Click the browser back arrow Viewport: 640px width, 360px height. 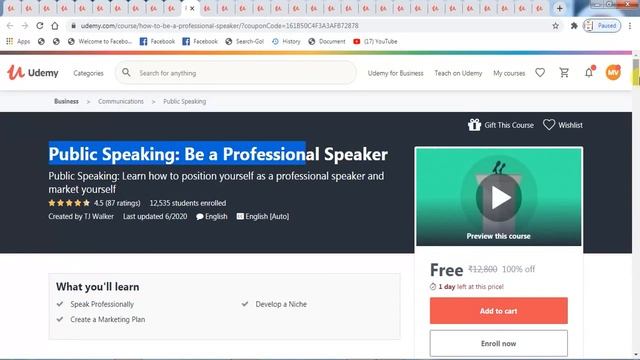10,26
